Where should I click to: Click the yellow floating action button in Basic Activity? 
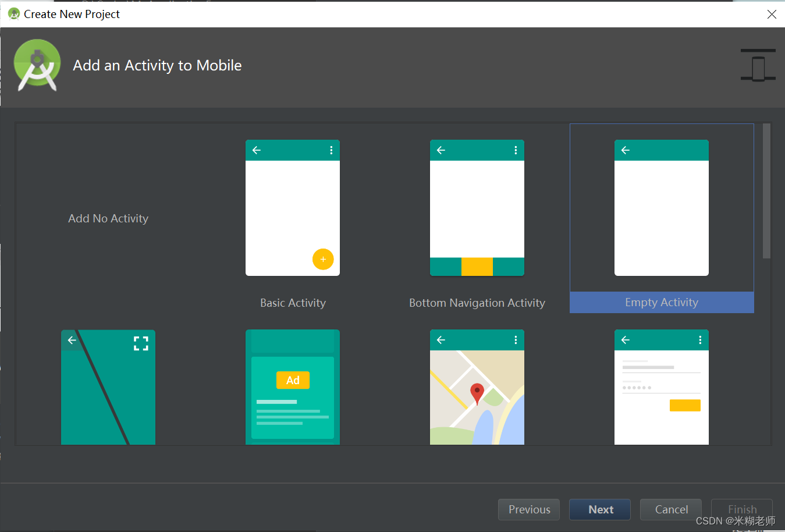tap(323, 259)
